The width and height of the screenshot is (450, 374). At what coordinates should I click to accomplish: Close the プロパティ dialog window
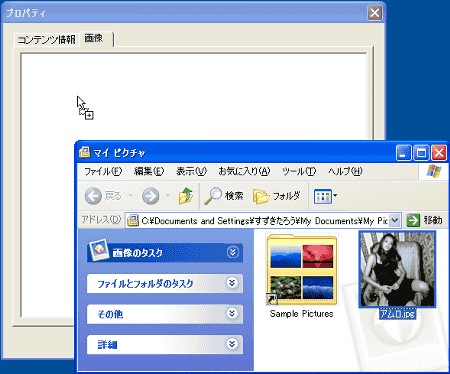pyautogui.click(x=375, y=13)
